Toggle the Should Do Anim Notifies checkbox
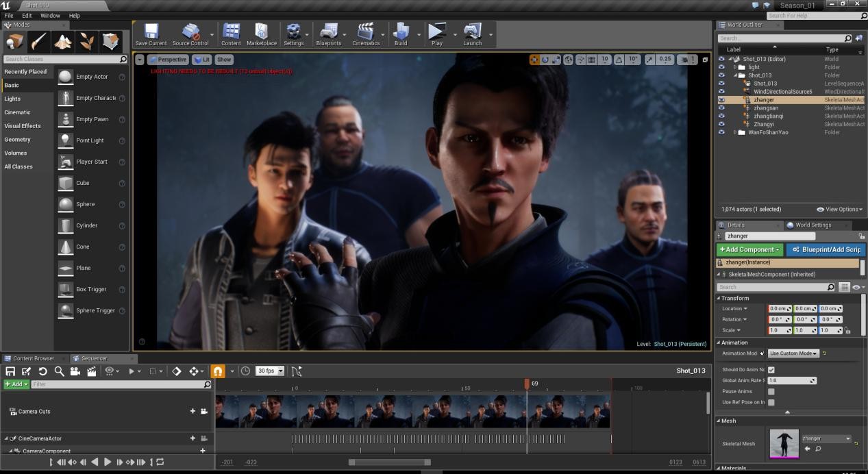 [771, 370]
